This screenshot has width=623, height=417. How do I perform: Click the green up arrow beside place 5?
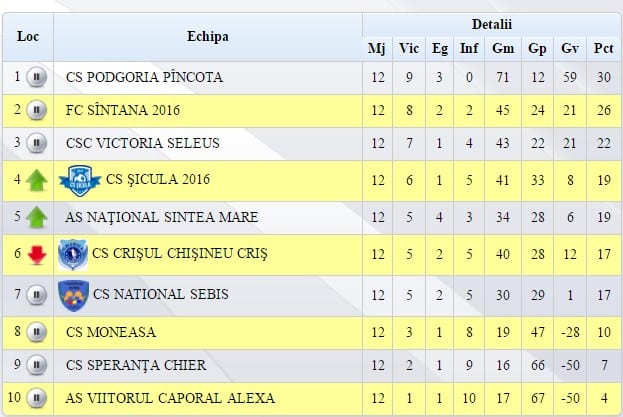point(37,217)
